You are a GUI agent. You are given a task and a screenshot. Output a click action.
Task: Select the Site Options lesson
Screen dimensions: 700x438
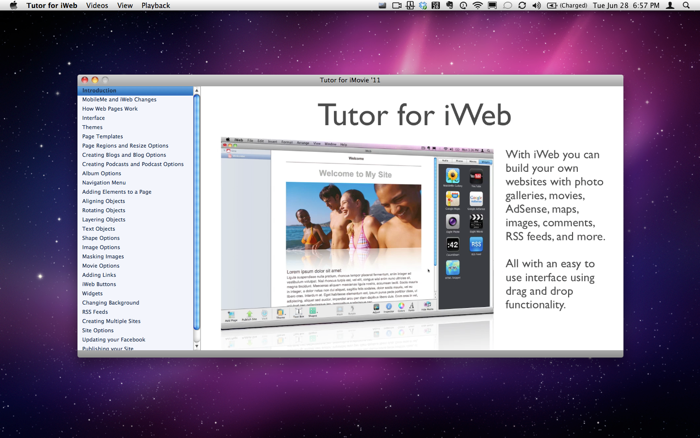coord(98,330)
